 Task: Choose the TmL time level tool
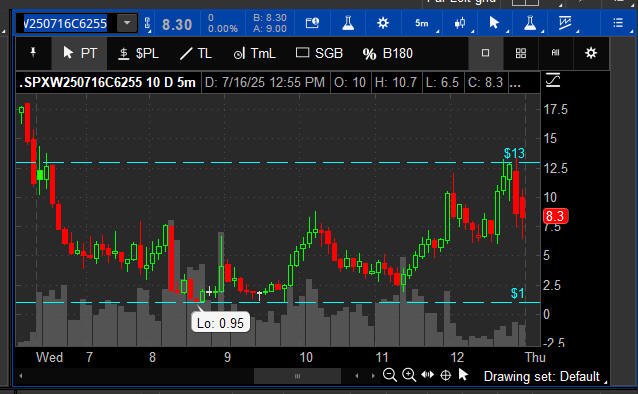click(254, 53)
